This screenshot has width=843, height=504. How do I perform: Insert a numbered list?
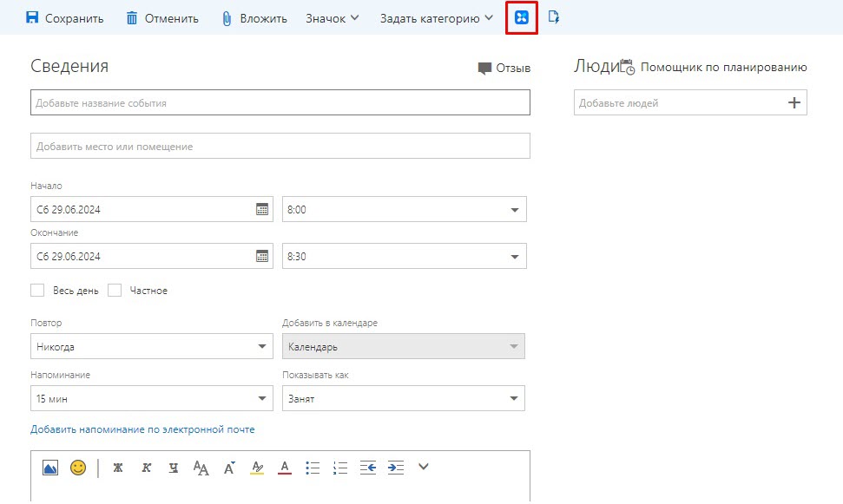[x=340, y=468]
